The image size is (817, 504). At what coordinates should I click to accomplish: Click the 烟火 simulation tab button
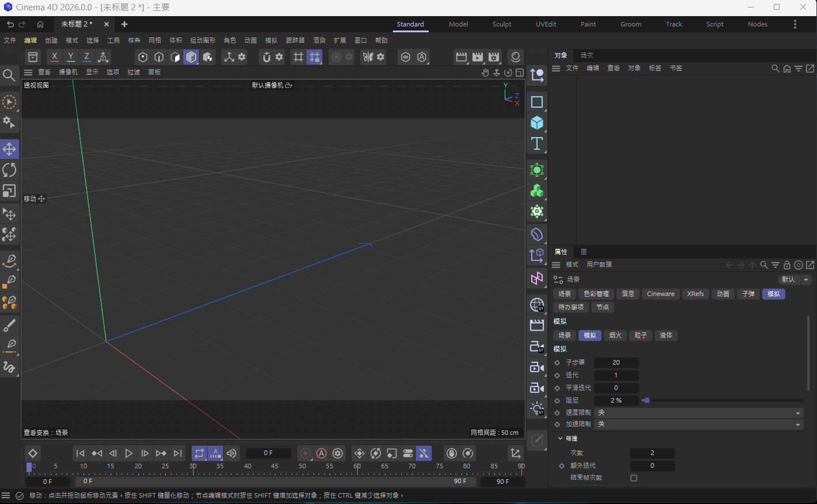tap(615, 335)
